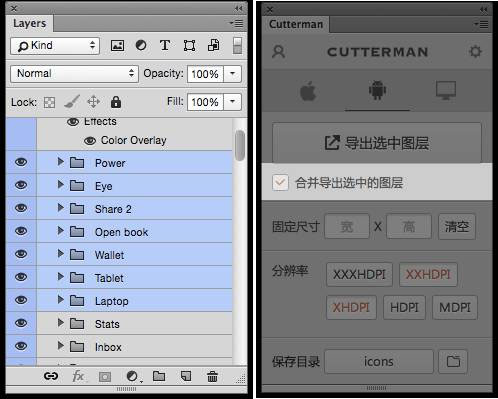This screenshot has width=498, height=399.
Task: Click the Layers panel scrollbar thumb
Action: click(x=239, y=146)
